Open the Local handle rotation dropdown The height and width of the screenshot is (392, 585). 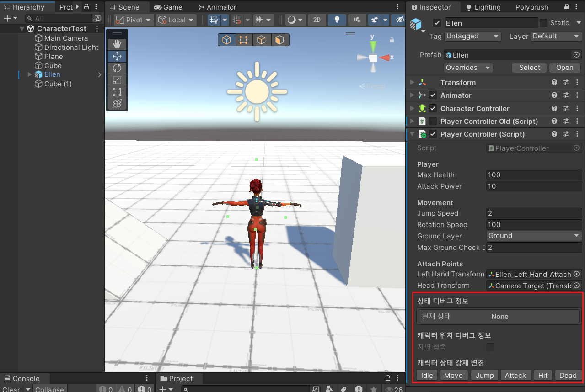(176, 20)
